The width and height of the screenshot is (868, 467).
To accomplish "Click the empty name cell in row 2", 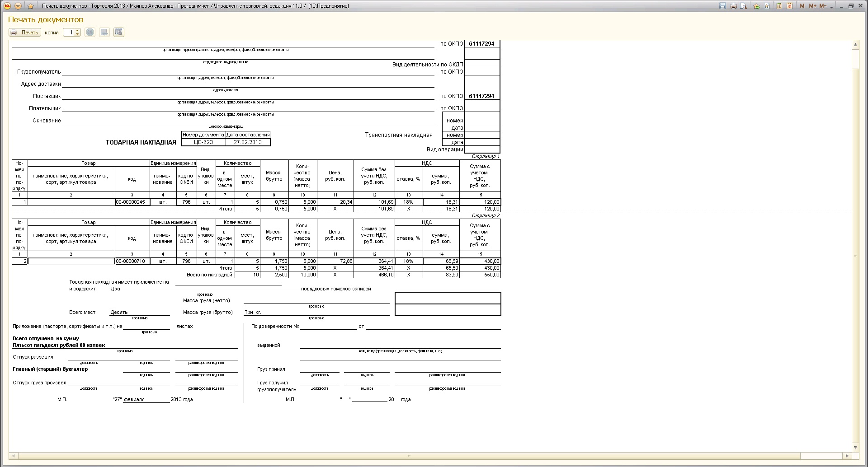I will coord(71,261).
